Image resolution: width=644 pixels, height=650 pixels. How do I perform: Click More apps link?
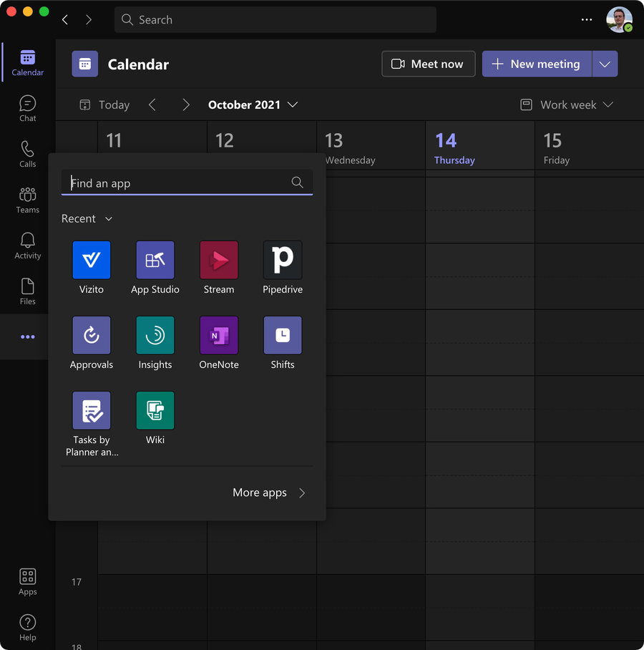click(x=269, y=493)
